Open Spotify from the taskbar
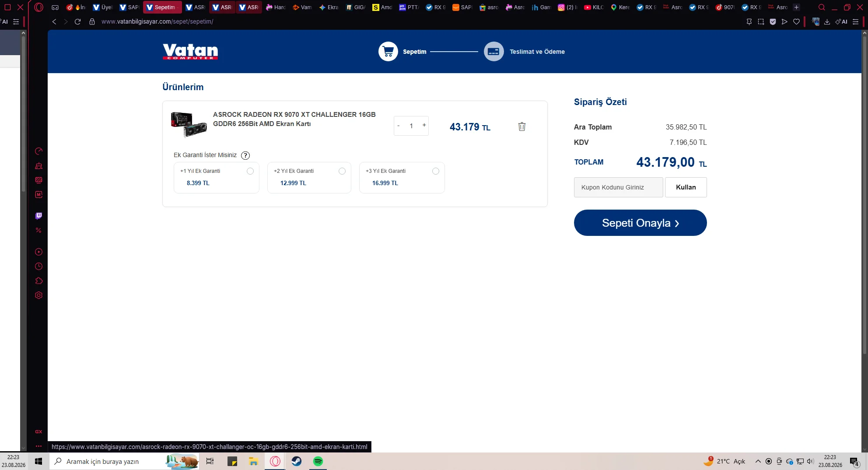Image resolution: width=868 pixels, height=470 pixels. coord(318,461)
